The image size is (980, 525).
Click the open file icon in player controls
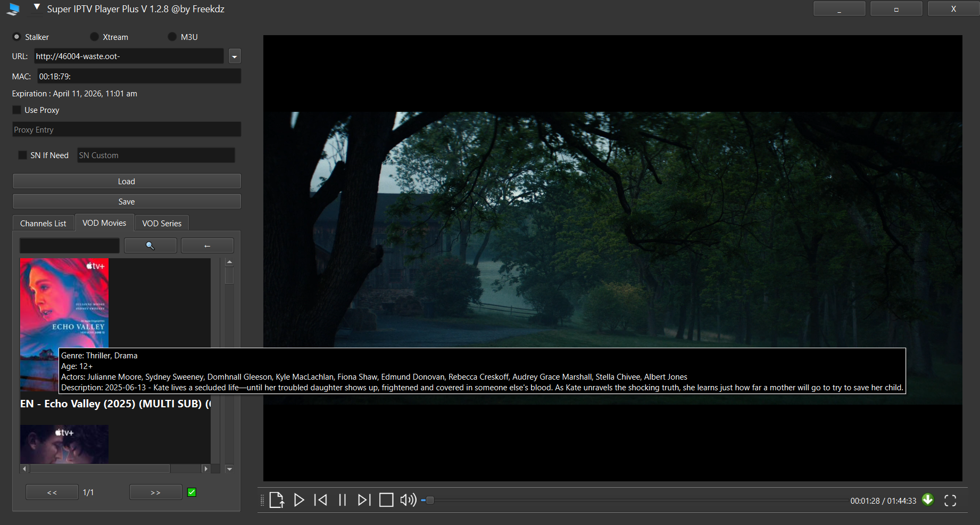tap(276, 500)
